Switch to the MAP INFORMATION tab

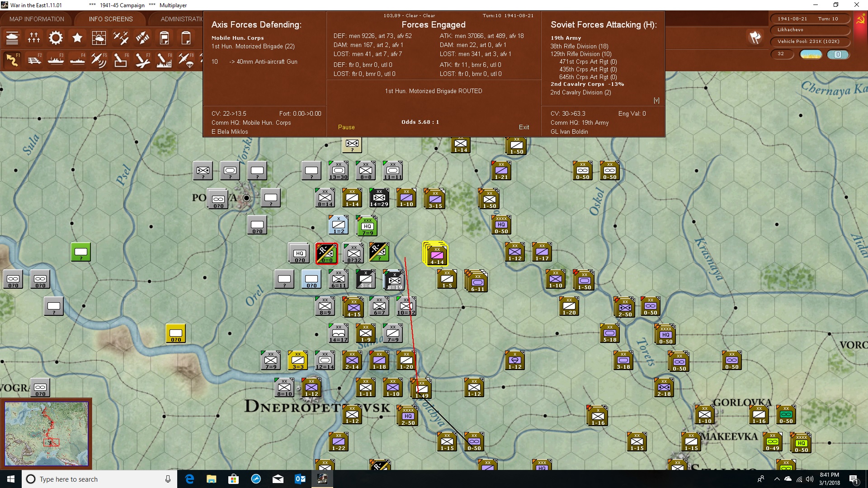[x=37, y=19]
